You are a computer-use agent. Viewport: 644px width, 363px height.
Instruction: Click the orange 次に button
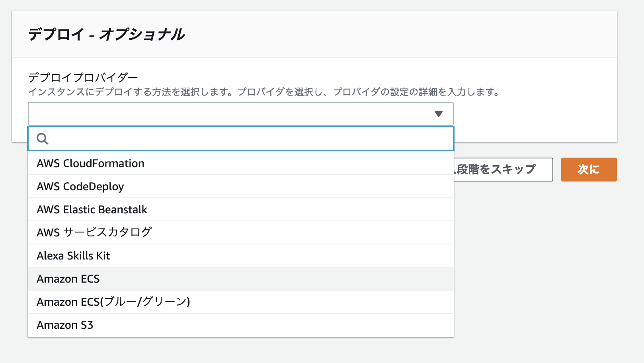point(589,170)
